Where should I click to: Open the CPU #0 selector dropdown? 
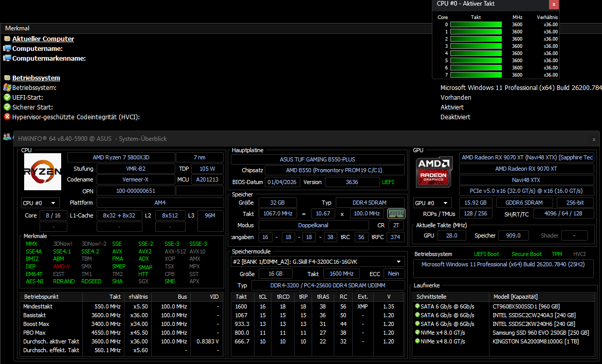pyautogui.click(x=40, y=203)
